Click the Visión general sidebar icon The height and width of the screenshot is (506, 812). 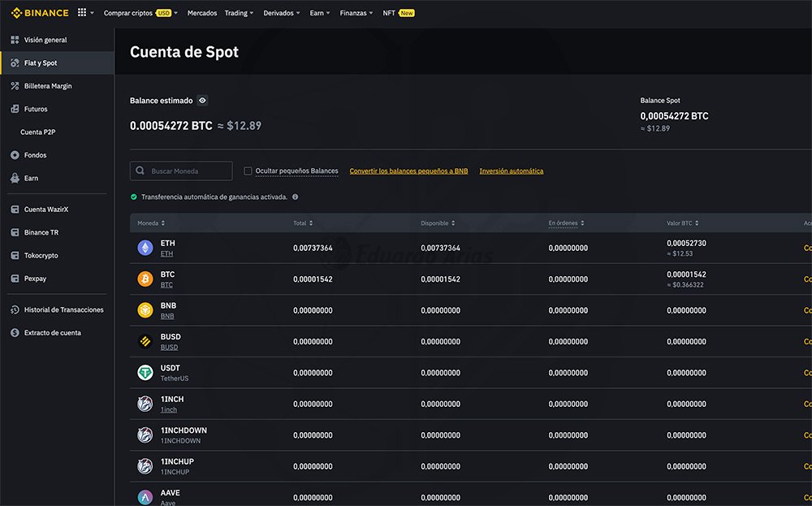point(15,40)
